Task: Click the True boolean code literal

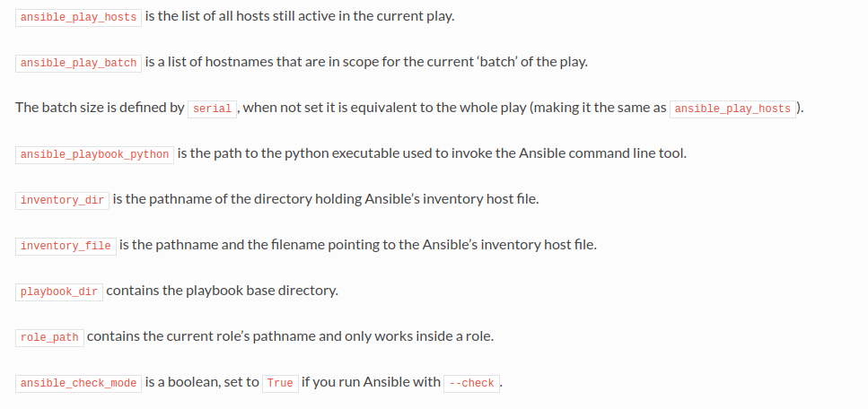Action: [x=280, y=383]
